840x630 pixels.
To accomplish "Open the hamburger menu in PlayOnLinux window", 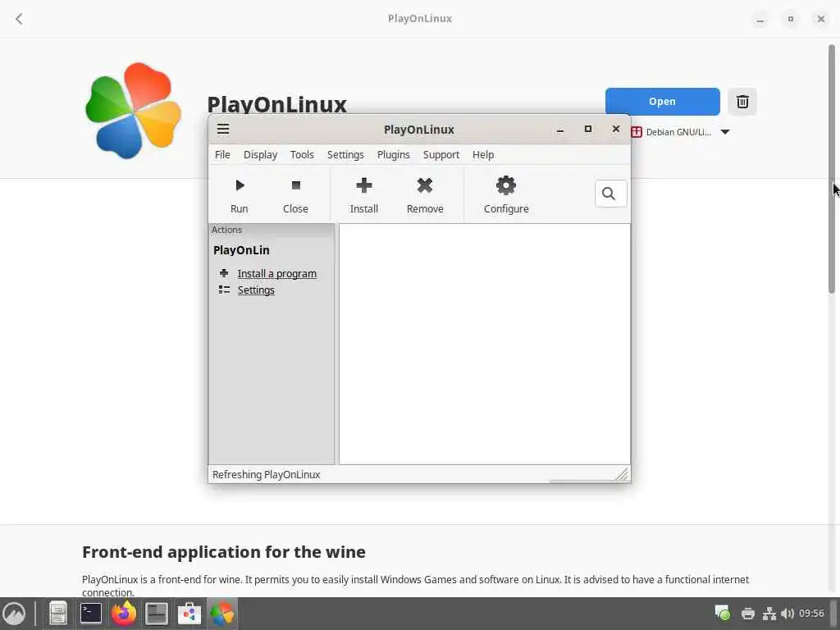I will [x=223, y=129].
